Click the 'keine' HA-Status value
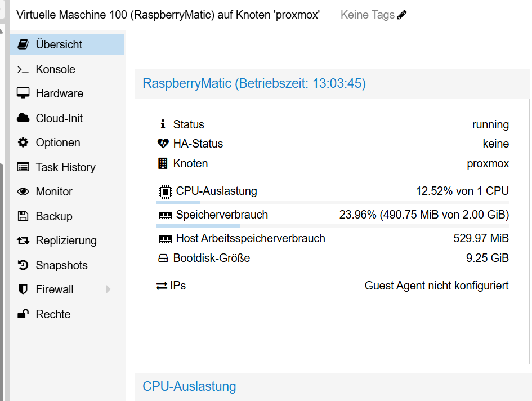532x401 pixels. tap(496, 144)
